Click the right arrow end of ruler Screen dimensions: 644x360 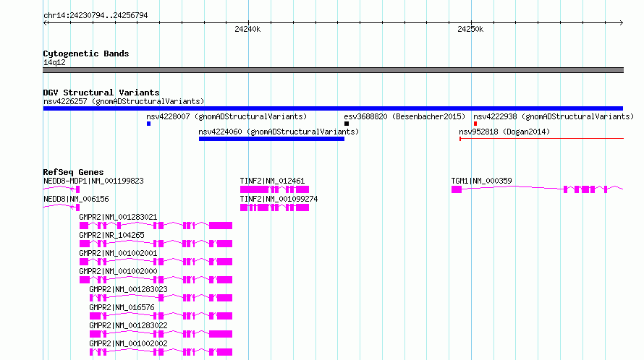(x=622, y=23)
